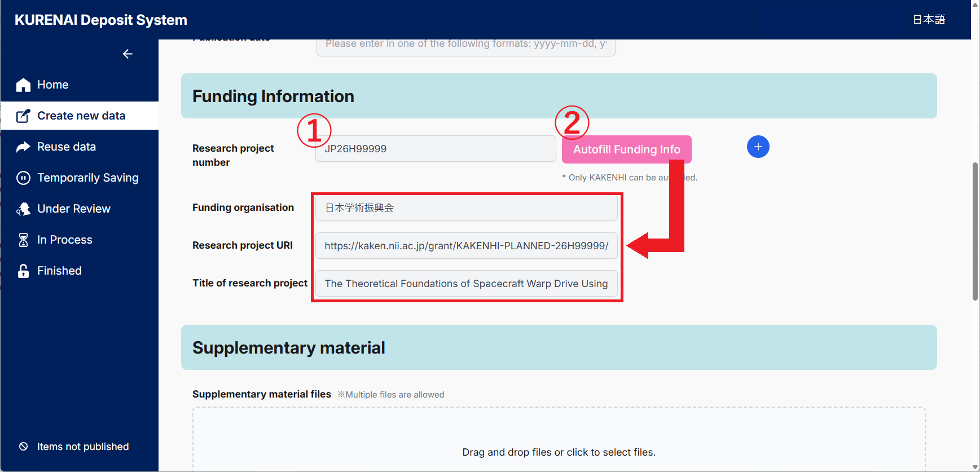Open the Under Review list
This screenshot has height=472, width=980.
pyautogui.click(x=80, y=209)
